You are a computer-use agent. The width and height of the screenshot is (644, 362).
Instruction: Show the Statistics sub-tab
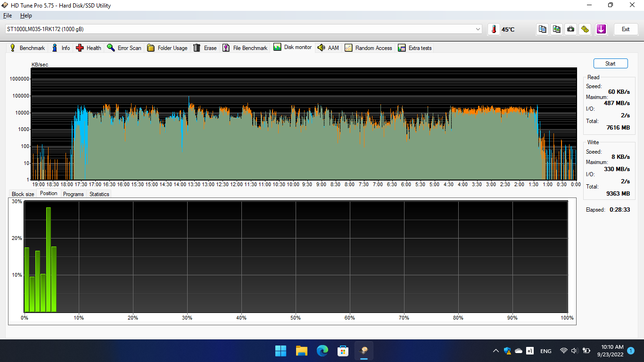[x=99, y=194]
